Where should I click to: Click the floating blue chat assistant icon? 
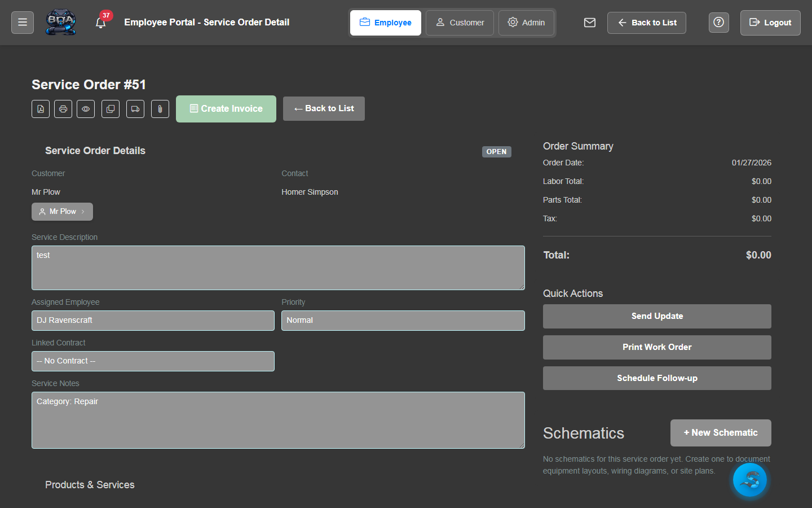749,480
